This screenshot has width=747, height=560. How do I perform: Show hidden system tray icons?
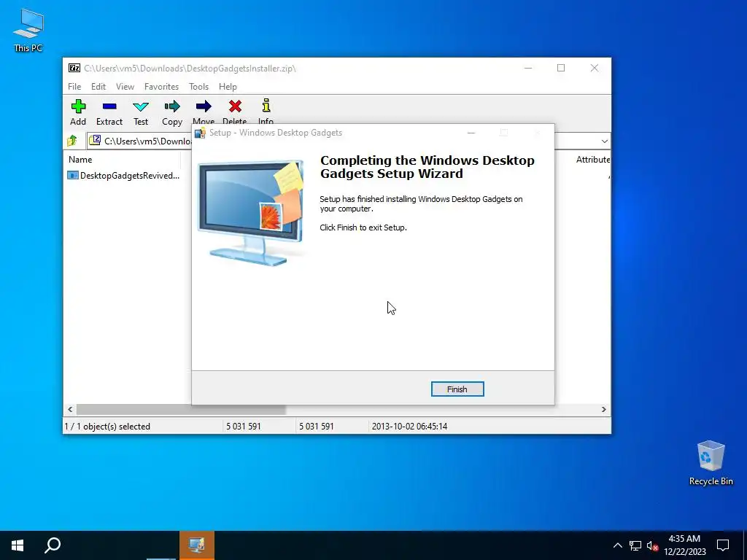coord(617,545)
